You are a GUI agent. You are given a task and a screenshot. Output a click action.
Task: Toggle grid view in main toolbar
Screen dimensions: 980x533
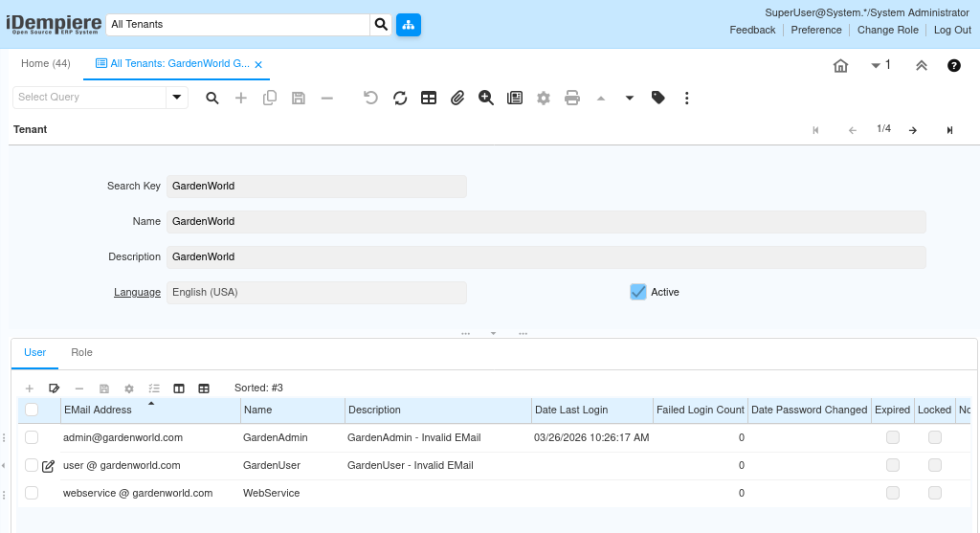tap(429, 99)
